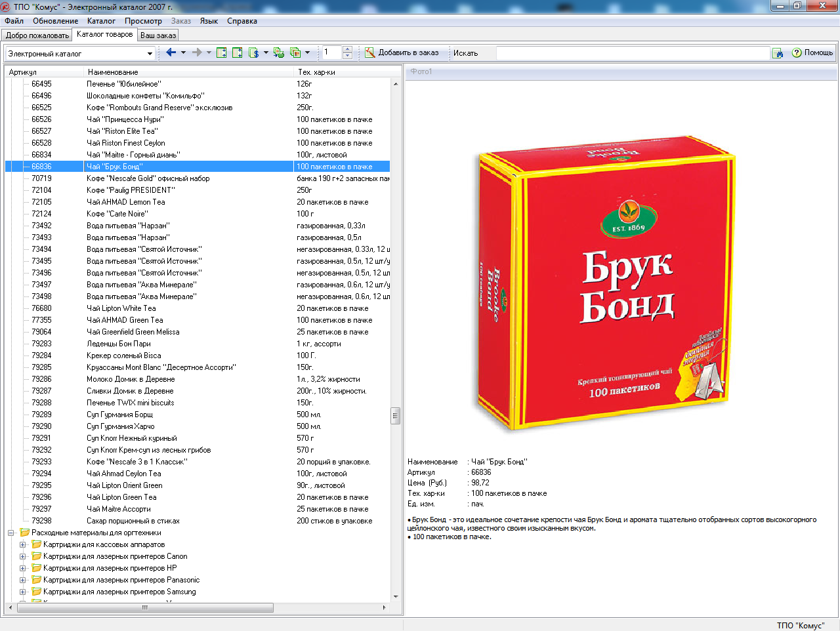This screenshot has height=631, width=840.
Task: Sort by the Тех. хар-ки column header
Action: coord(343,72)
